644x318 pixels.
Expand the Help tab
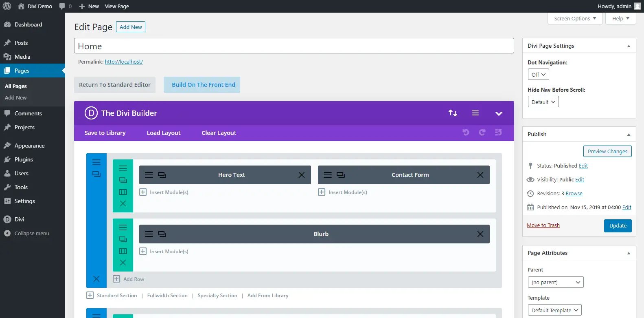pos(621,18)
